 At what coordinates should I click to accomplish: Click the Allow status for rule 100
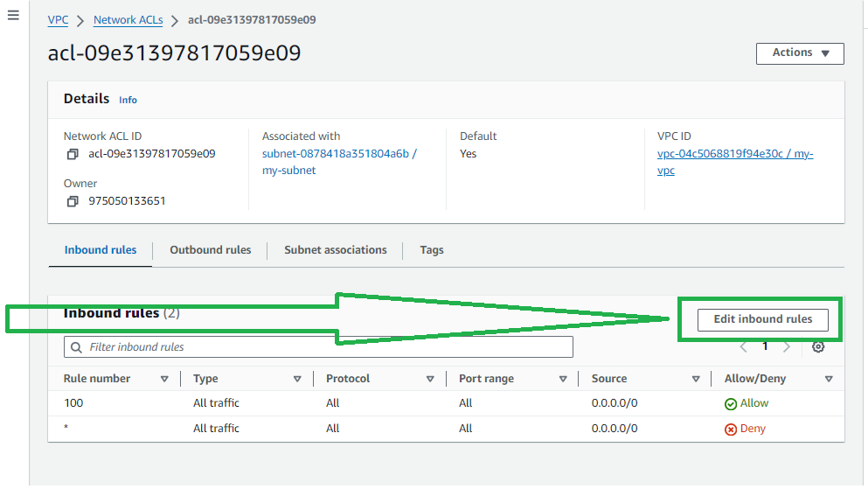tap(746, 404)
